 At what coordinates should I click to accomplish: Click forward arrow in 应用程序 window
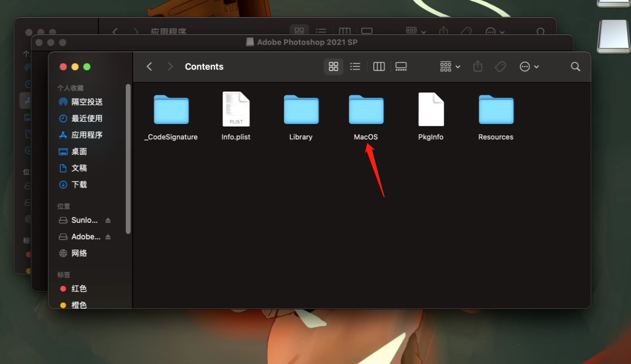(136, 31)
